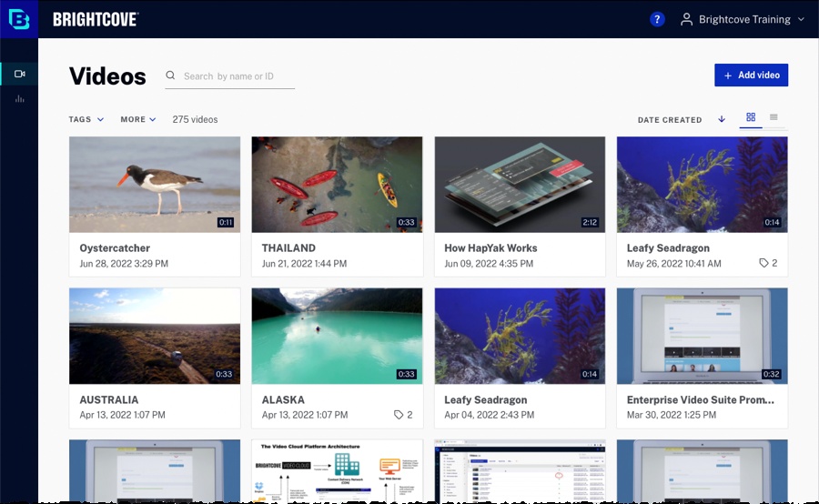
Task: Open the How HapYak Works thumbnail
Action: (x=520, y=185)
